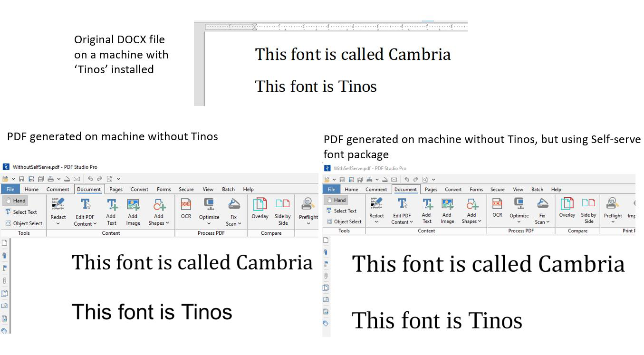
Task: Click the Add Image tool
Action: pos(133,211)
